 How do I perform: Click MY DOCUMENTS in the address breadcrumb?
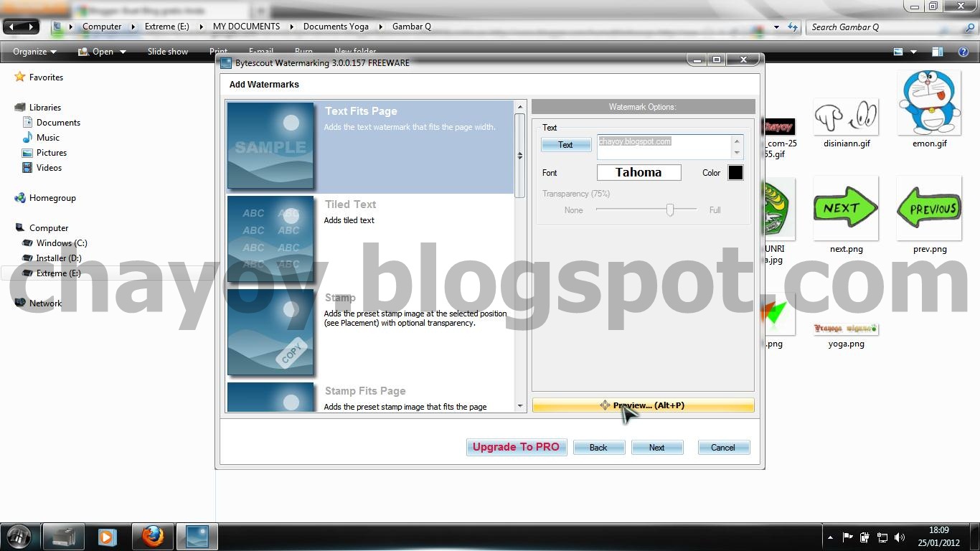(246, 27)
